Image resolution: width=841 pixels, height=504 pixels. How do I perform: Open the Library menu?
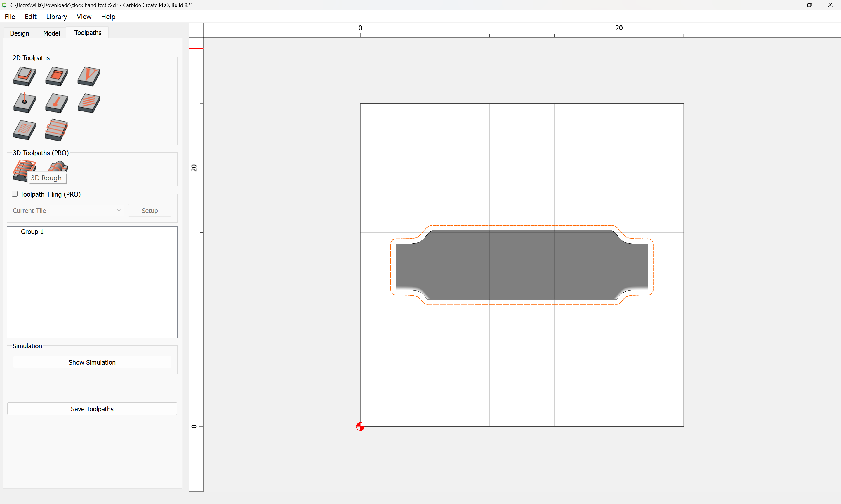click(56, 17)
